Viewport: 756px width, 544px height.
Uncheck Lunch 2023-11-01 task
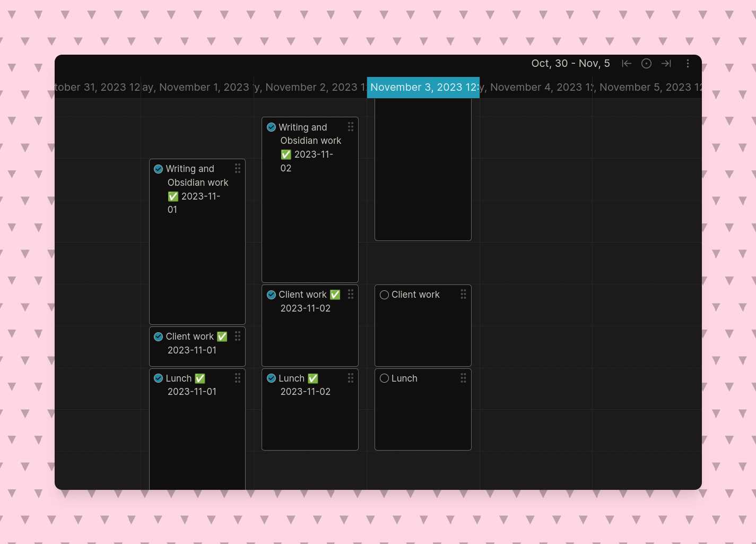pyautogui.click(x=158, y=378)
